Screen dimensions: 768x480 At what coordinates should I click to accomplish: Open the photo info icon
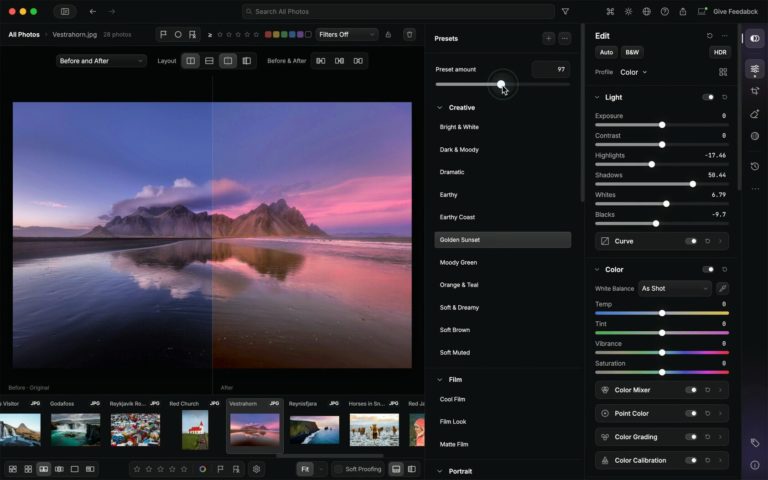[755, 465]
